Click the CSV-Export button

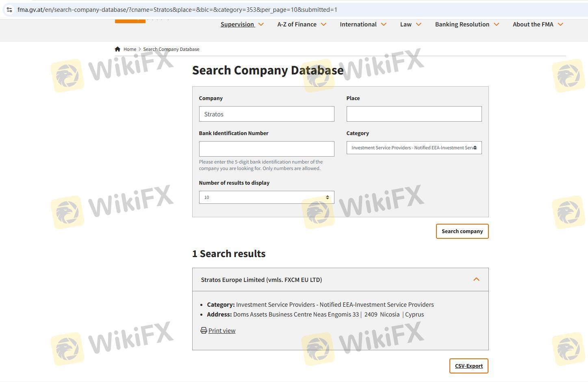[x=469, y=366]
